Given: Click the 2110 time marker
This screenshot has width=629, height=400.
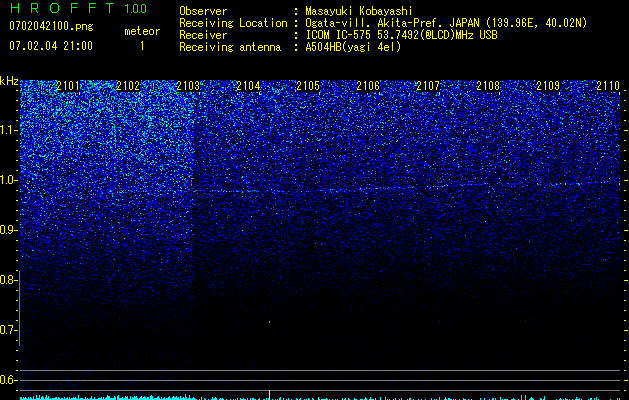Looking at the screenshot, I should 608,85.
